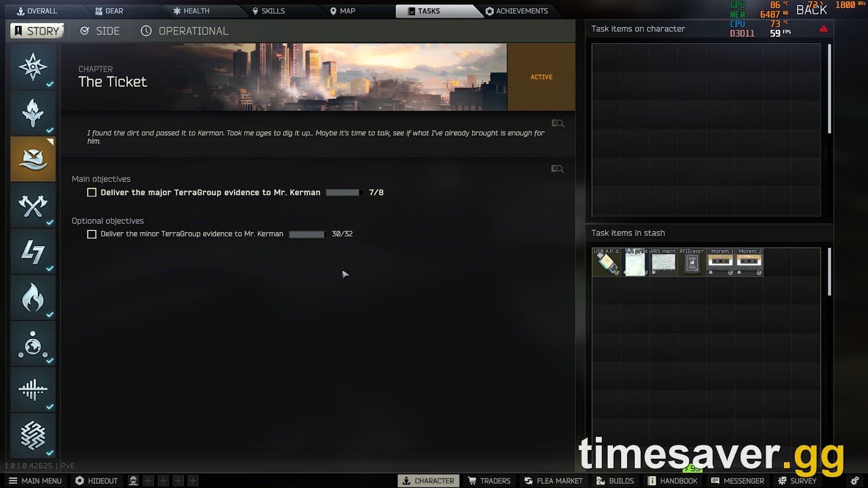The image size is (868, 488).
Task: Open the objectives magnifier icon
Action: click(x=558, y=169)
